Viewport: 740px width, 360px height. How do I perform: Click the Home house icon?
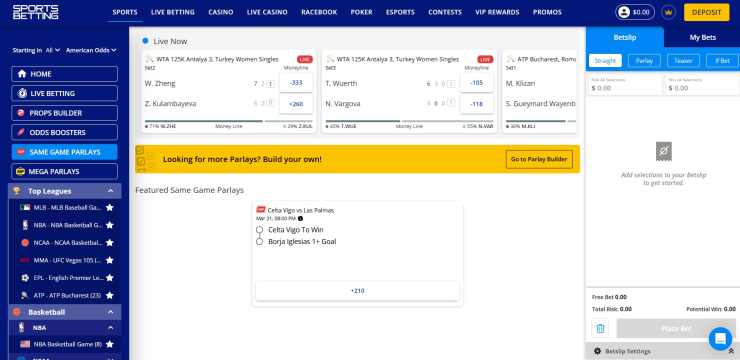point(22,74)
